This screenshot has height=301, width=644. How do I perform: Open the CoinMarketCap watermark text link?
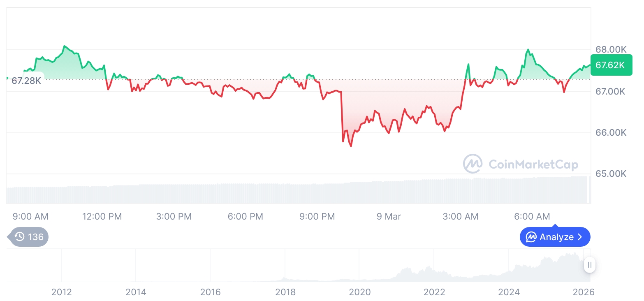533,164
